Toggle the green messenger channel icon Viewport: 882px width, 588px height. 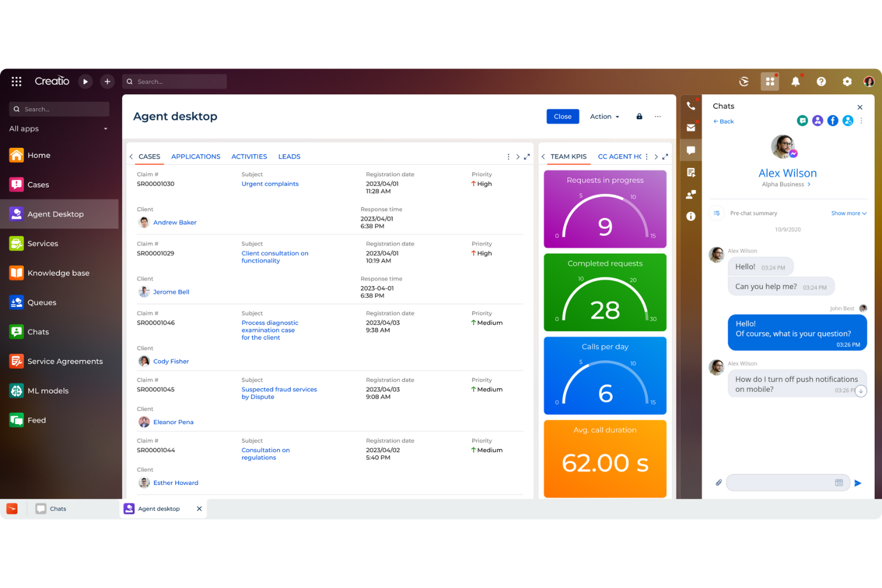click(802, 120)
